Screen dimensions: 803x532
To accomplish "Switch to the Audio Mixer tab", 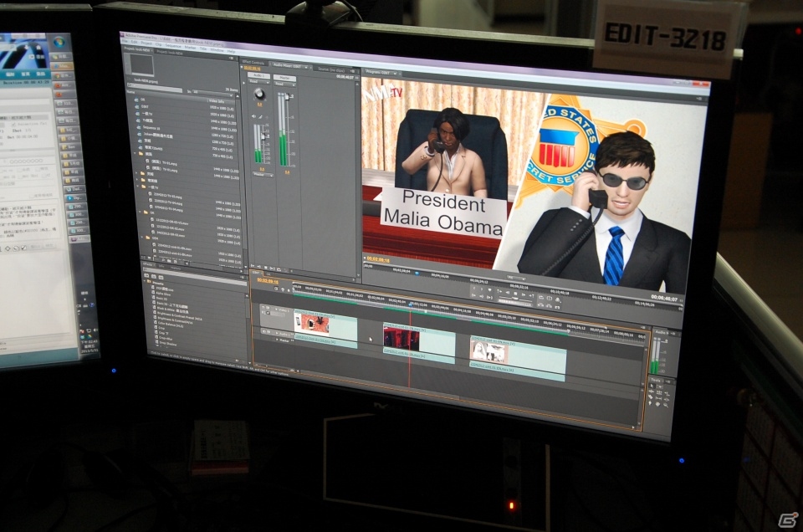I will (x=287, y=66).
